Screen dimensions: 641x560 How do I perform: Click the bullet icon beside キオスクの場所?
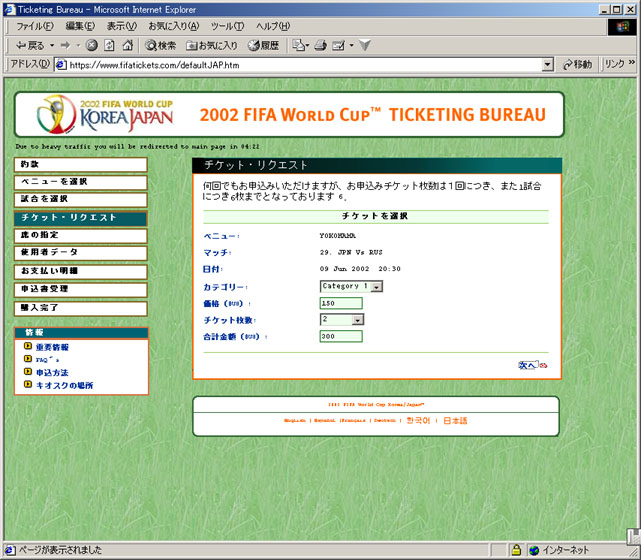(28, 384)
